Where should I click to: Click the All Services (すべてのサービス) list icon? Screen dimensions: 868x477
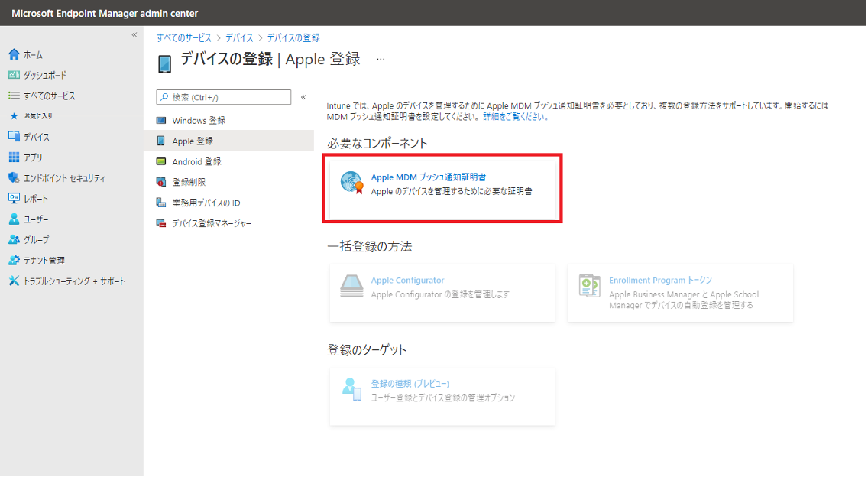coord(14,96)
